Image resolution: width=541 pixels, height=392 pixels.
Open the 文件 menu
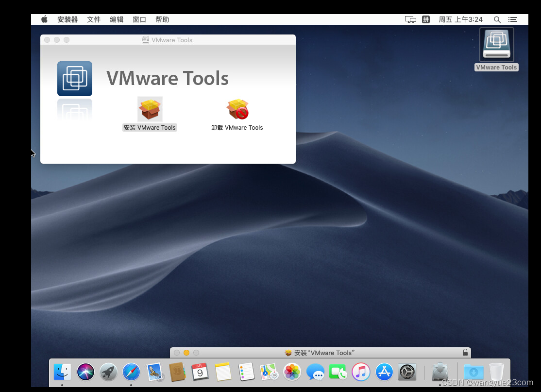tap(94, 19)
